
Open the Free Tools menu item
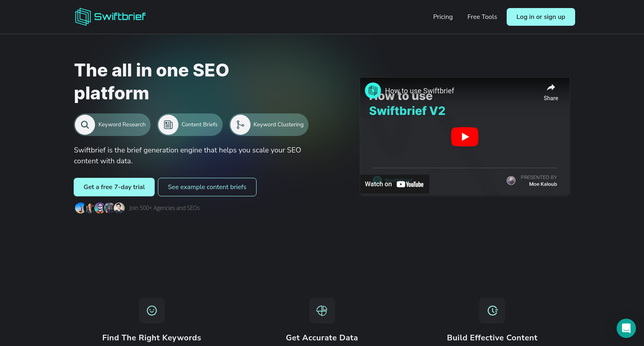coord(482,17)
